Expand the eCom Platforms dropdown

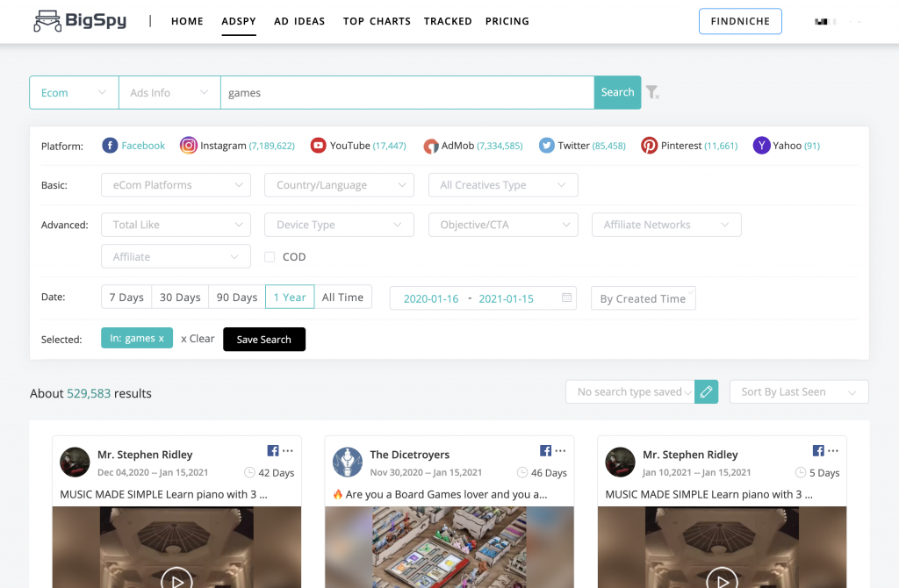tap(176, 185)
